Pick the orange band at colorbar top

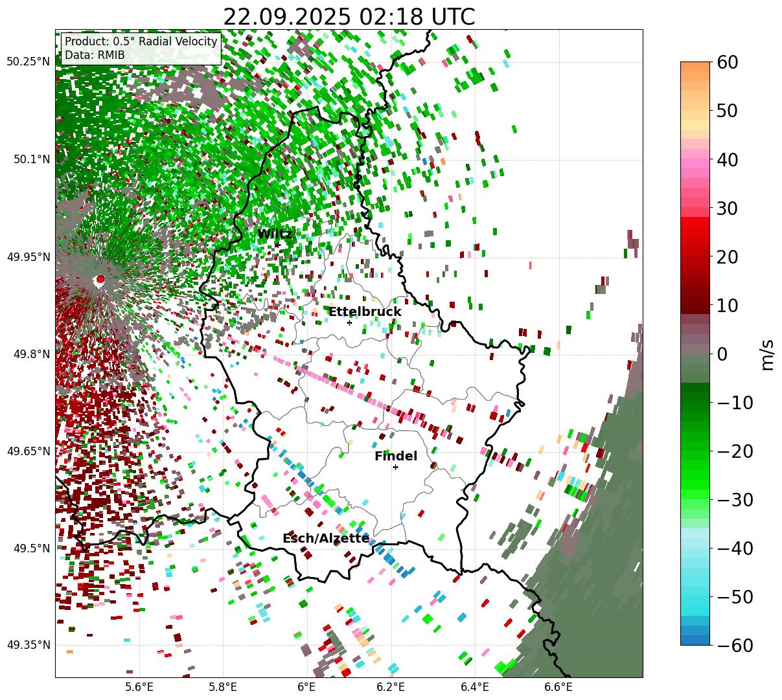tap(695, 67)
